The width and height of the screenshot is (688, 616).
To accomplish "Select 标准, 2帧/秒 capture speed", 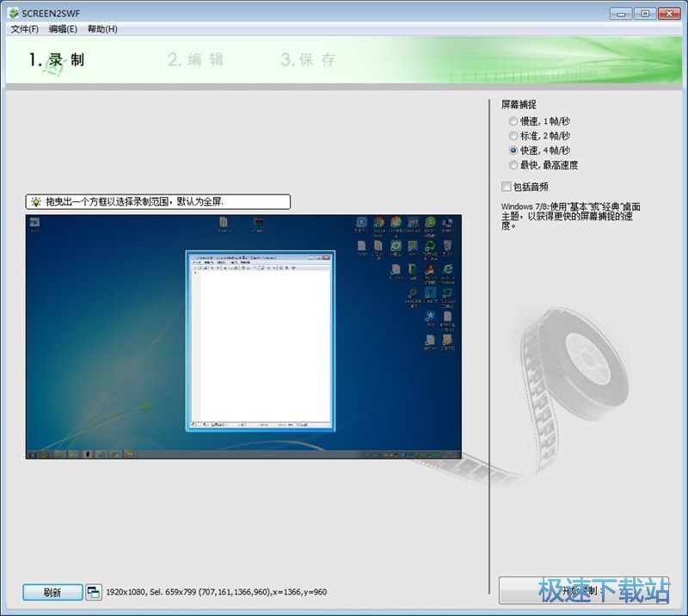I will (539, 136).
